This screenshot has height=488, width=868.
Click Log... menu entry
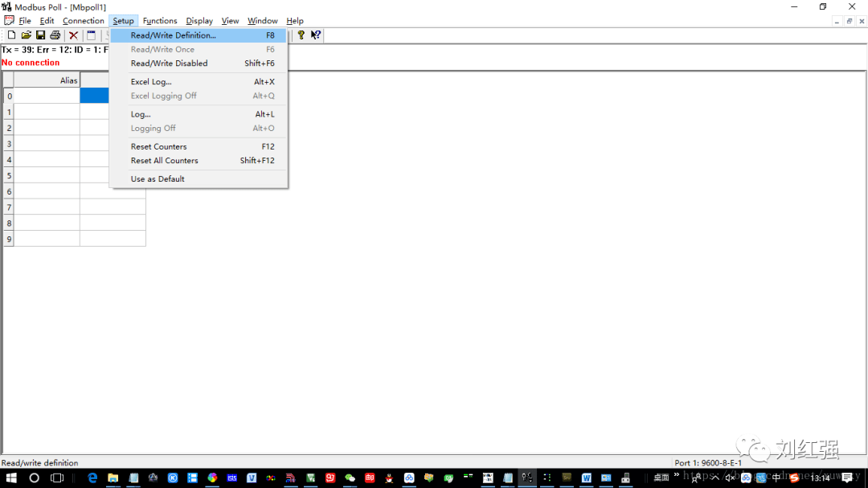(141, 114)
